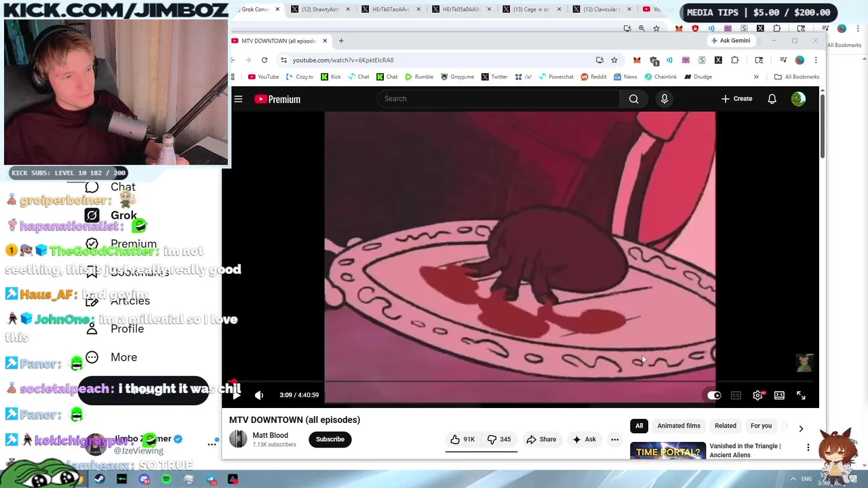Close the MTV DOWNTOWN tab

[x=325, y=41]
